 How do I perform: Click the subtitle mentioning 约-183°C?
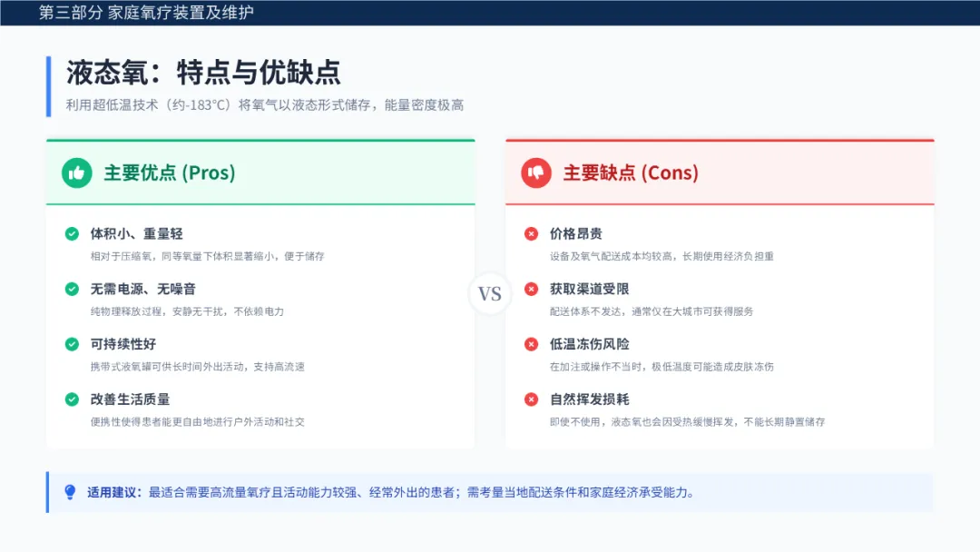[264, 105]
